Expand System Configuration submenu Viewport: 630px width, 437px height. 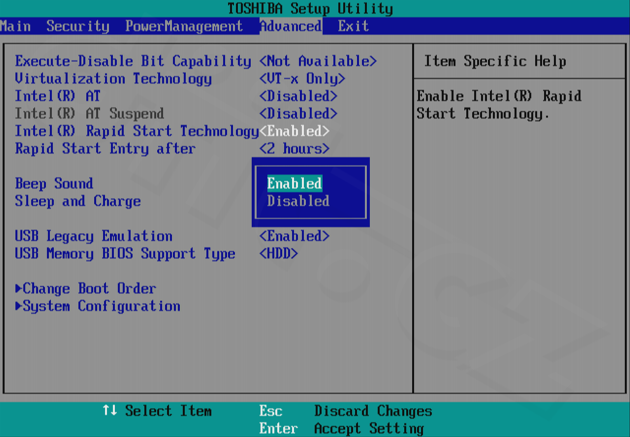98,306
